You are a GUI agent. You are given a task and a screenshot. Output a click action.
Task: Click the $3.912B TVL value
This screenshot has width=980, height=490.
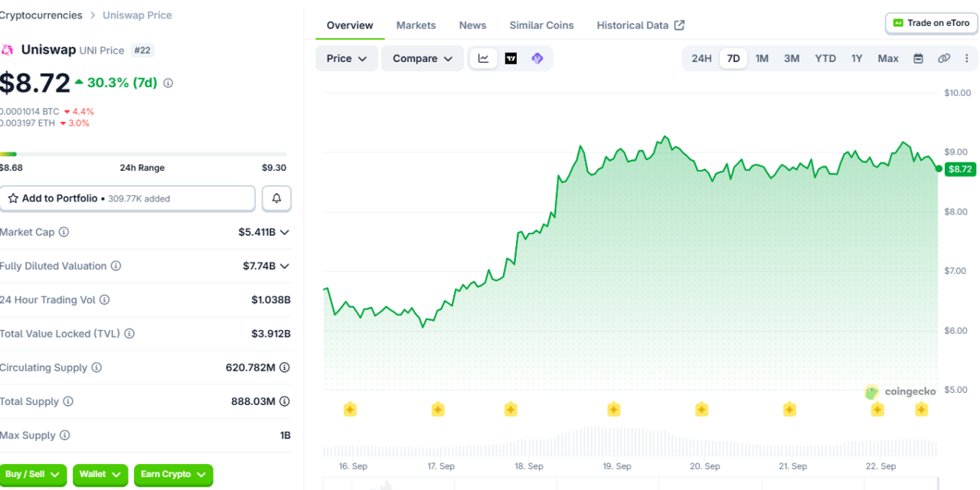tap(271, 334)
